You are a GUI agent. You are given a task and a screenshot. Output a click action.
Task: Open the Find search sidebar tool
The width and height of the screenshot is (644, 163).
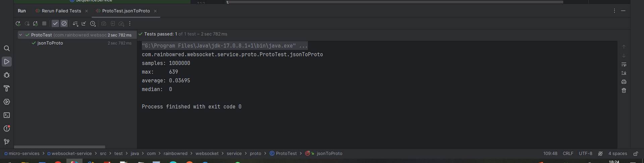point(7,49)
